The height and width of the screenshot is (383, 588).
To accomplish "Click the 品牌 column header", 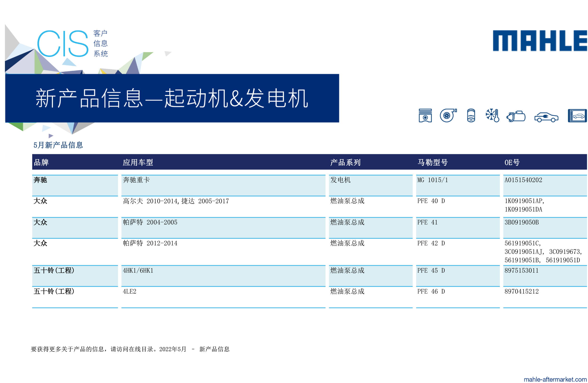I will click(41, 162).
